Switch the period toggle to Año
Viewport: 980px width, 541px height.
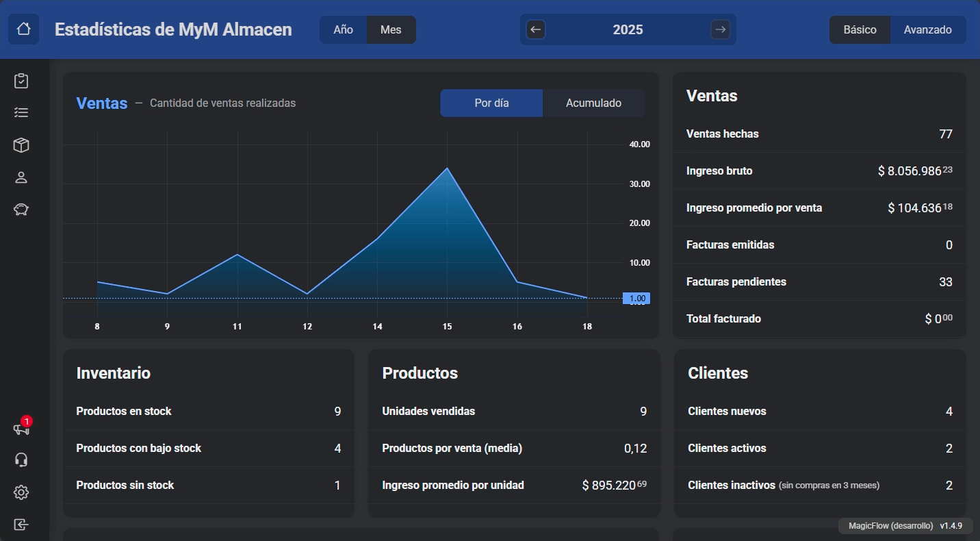(x=343, y=29)
